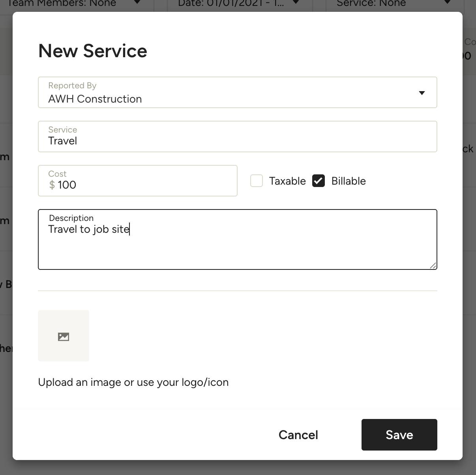The width and height of the screenshot is (476, 475).
Task: Click the New Service dialog title
Action: point(93,51)
